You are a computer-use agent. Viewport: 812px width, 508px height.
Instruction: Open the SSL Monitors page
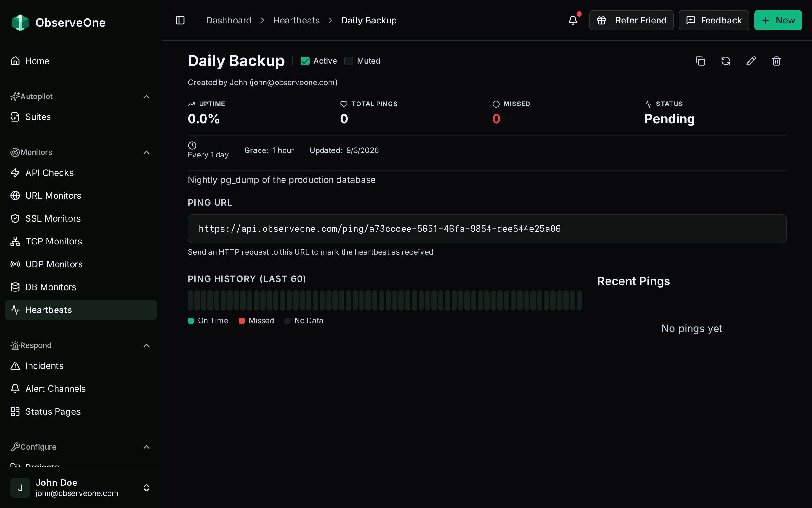(x=81, y=218)
